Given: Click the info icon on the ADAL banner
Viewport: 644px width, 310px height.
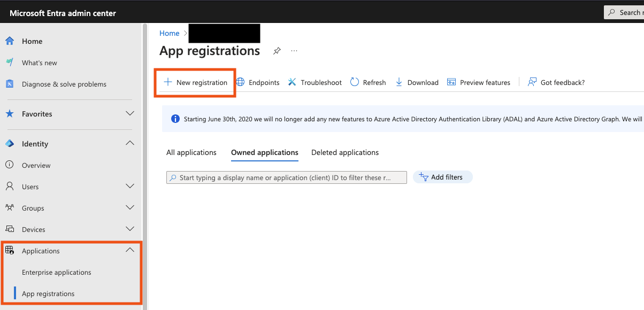Looking at the screenshot, I should (x=175, y=119).
